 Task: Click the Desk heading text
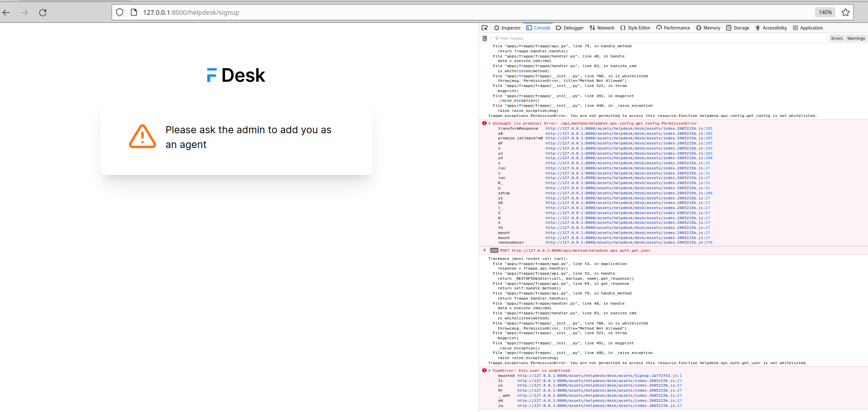click(x=243, y=75)
